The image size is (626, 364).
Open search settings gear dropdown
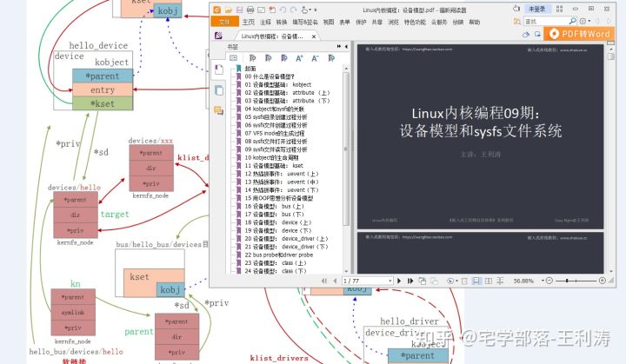(x=585, y=21)
